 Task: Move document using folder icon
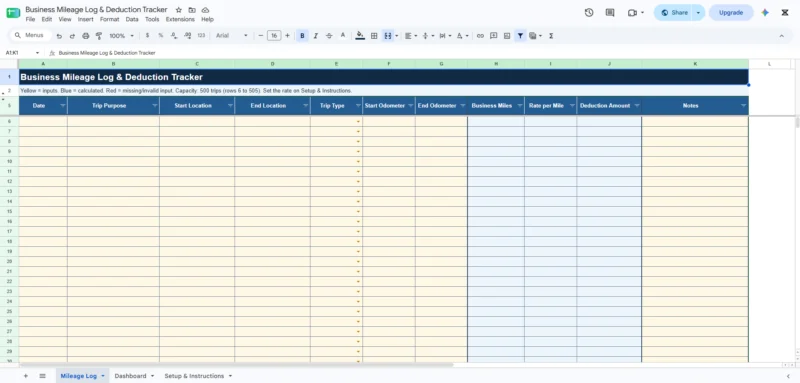coord(192,10)
